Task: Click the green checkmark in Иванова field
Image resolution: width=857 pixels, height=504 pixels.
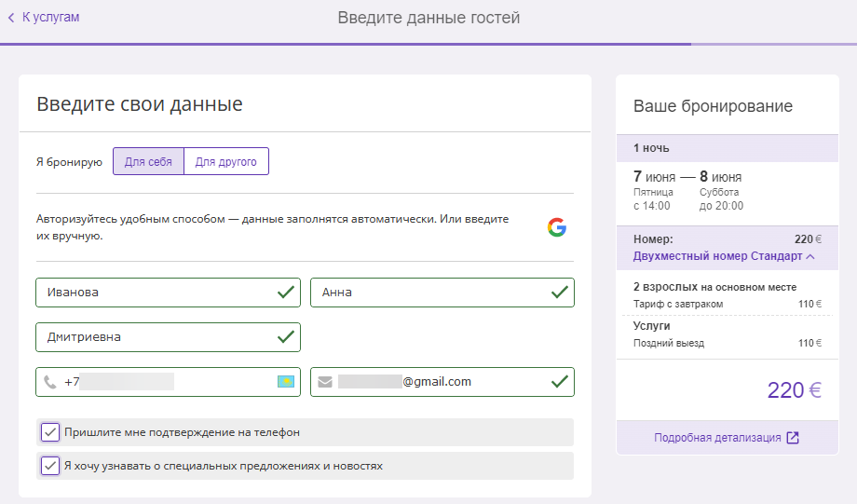Action: tap(286, 293)
